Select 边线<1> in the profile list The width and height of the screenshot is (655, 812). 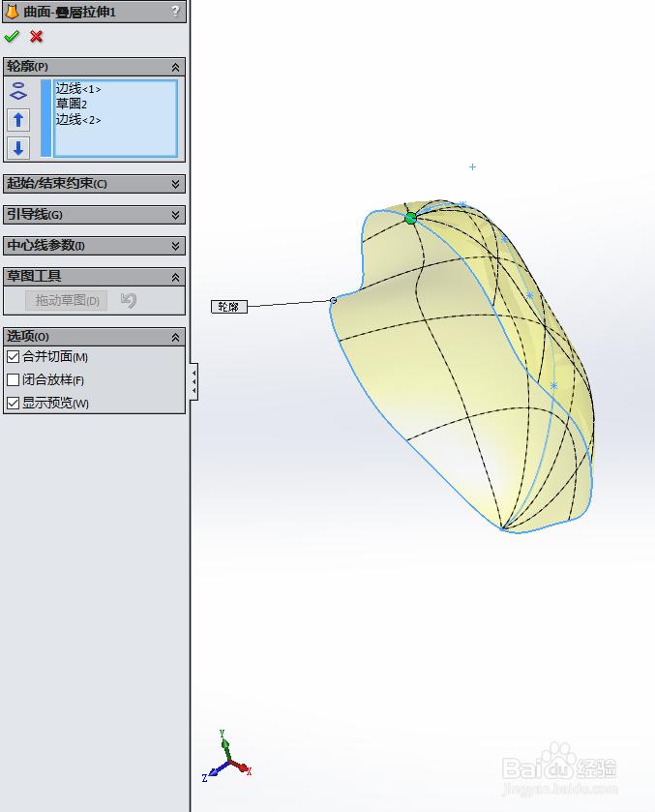coord(78,88)
